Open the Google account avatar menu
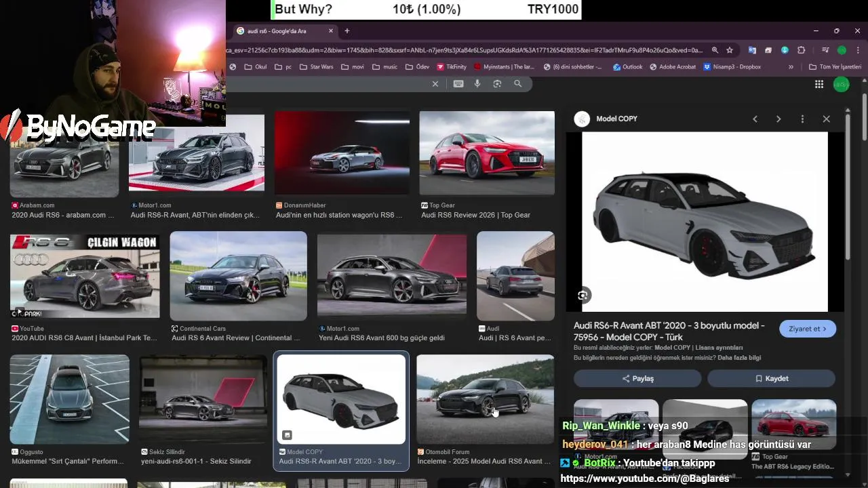 click(x=842, y=84)
